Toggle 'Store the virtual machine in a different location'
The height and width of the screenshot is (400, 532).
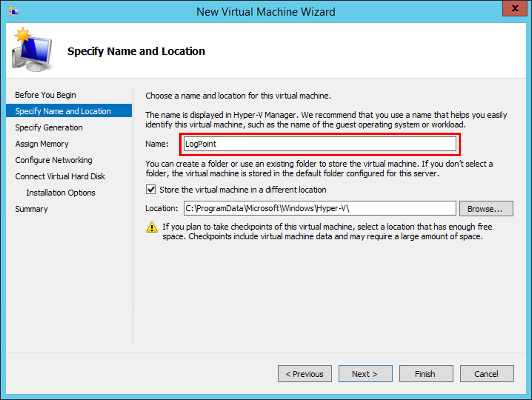pos(151,190)
